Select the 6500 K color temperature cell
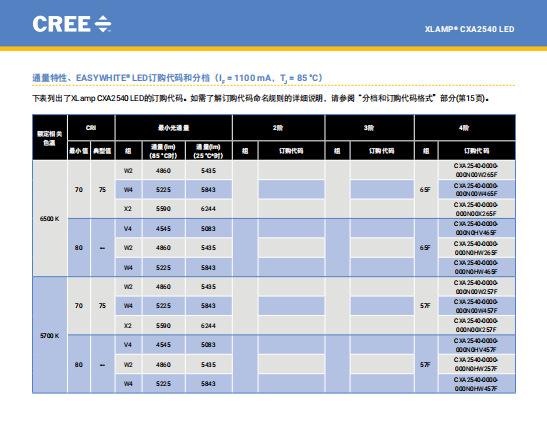The image size is (547, 424). [x=50, y=218]
